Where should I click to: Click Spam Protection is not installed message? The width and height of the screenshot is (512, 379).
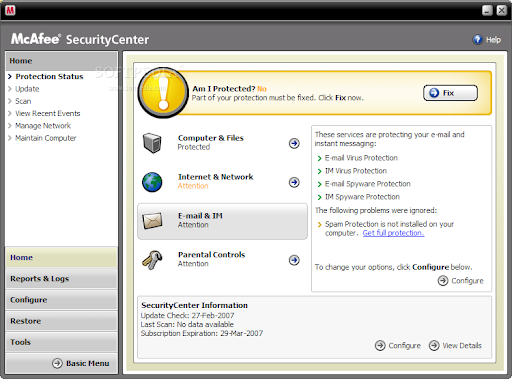click(x=389, y=228)
